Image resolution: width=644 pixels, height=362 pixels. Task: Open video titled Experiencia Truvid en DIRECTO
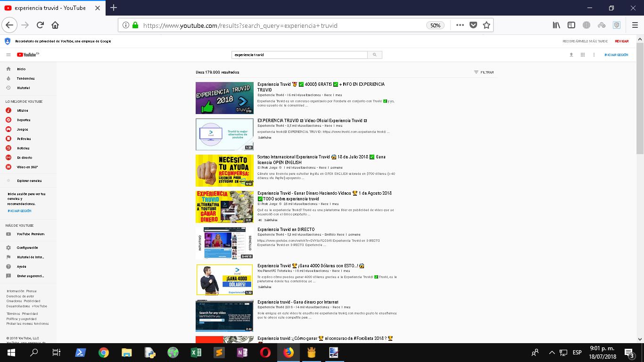[x=286, y=230]
